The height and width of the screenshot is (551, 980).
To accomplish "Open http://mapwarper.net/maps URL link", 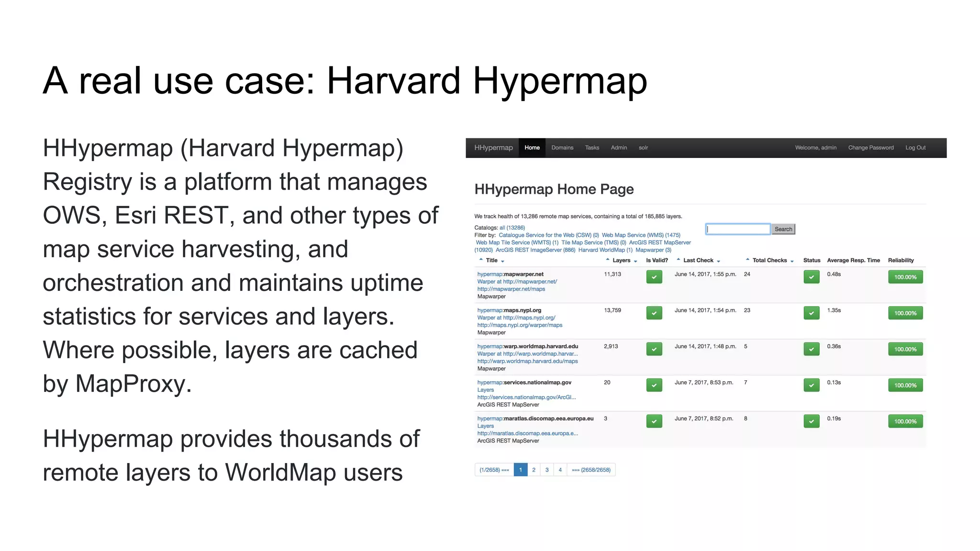I will click(x=511, y=289).
